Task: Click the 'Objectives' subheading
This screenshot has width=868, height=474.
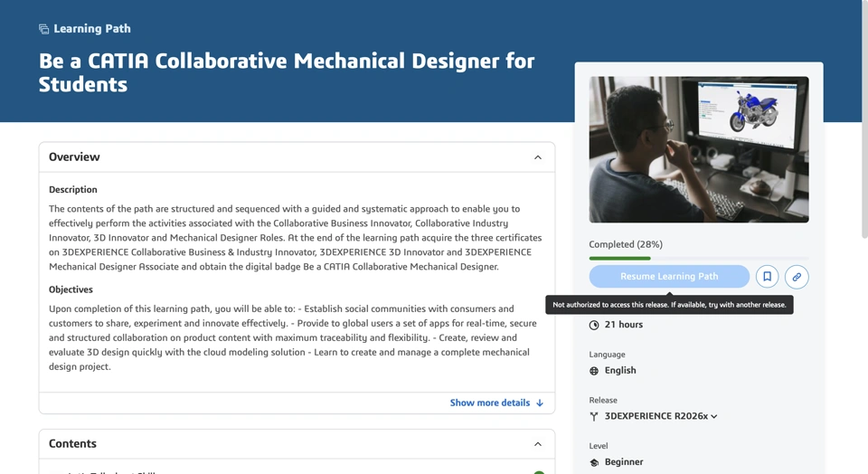Action: (x=71, y=289)
